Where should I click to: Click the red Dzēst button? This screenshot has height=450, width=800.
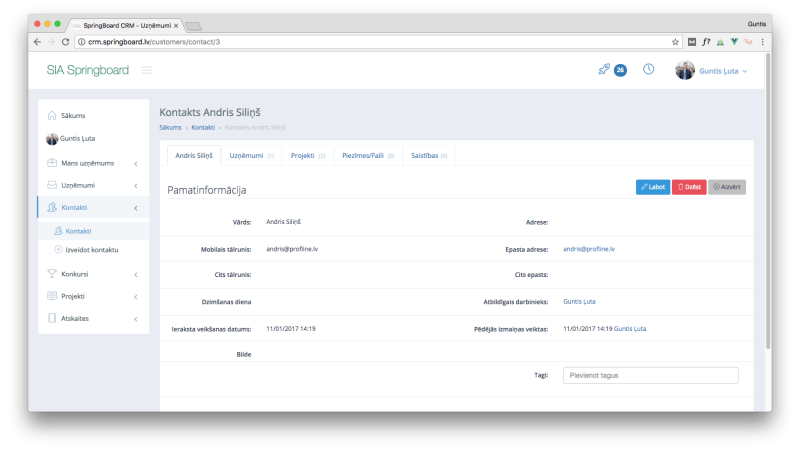(689, 187)
